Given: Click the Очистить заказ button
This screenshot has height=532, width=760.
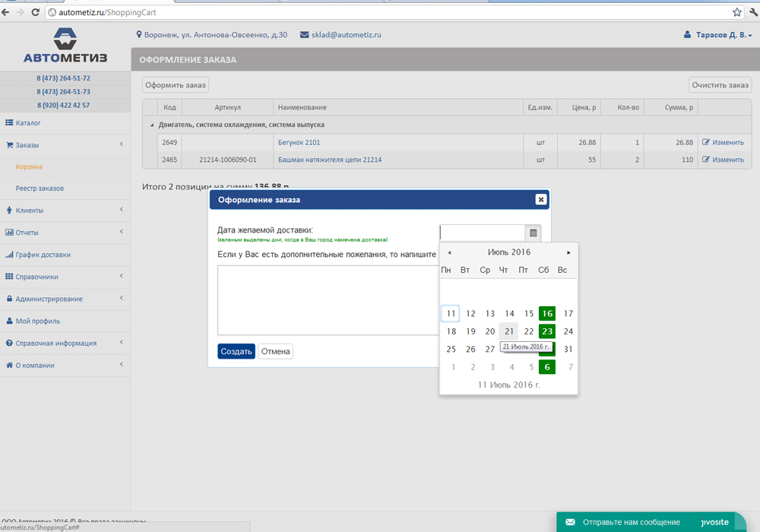Looking at the screenshot, I should pyautogui.click(x=720, y=85).
